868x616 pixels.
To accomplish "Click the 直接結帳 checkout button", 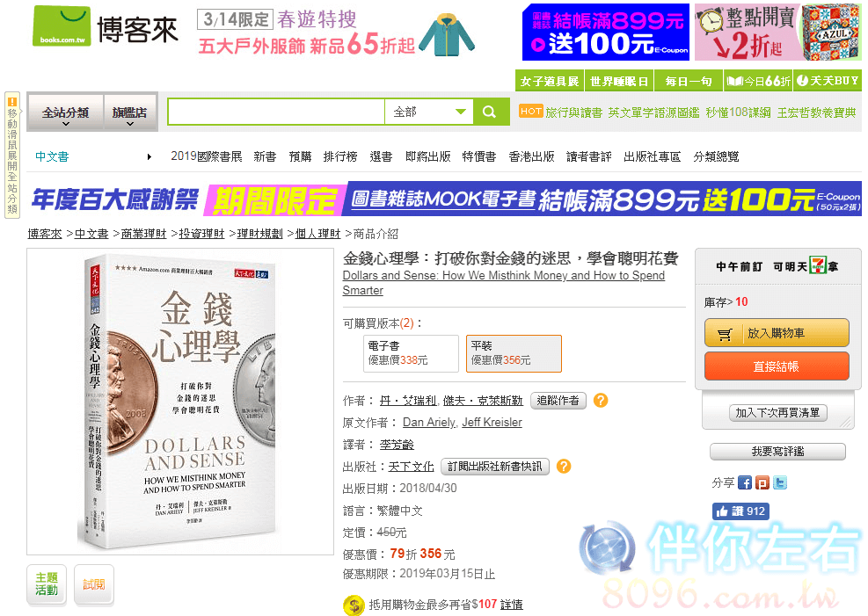I will (777, 366).
